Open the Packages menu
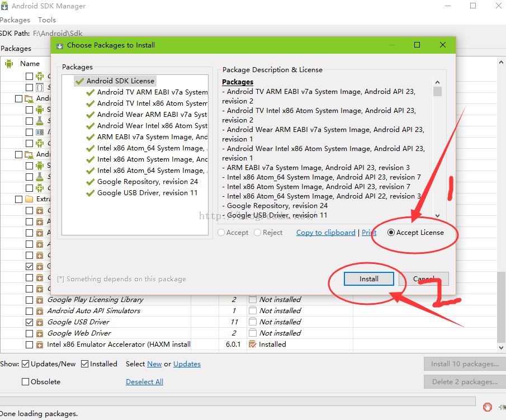 (15, 20)
